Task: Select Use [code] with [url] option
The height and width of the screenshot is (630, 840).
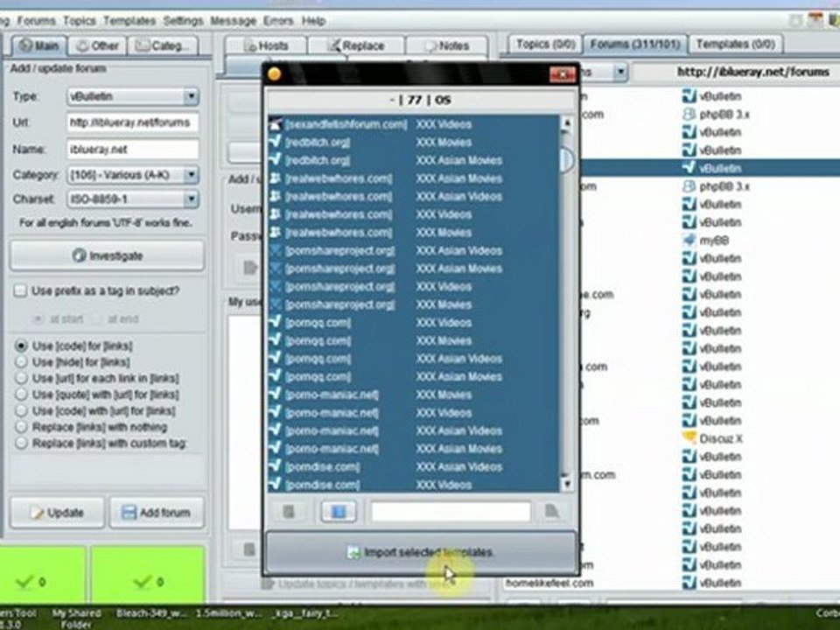Action: click(21, 411)
